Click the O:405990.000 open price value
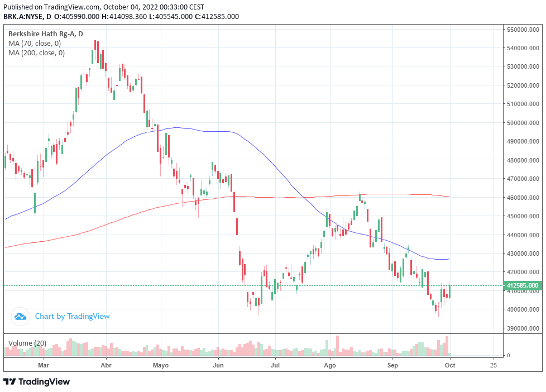This screenshot has width=546, height=392. tap(76, 17)
